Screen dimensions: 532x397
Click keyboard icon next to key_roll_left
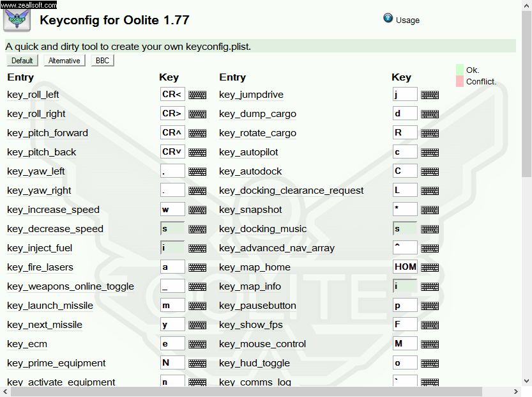click(197, 95)
